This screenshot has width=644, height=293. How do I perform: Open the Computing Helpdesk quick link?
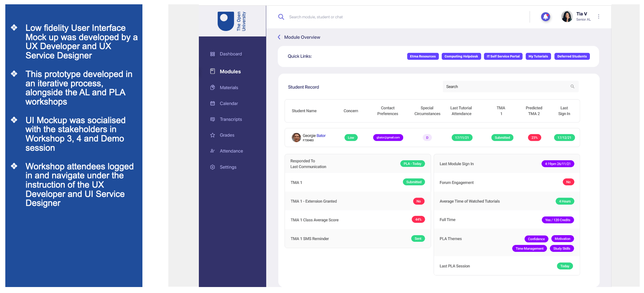pos(461,56)
